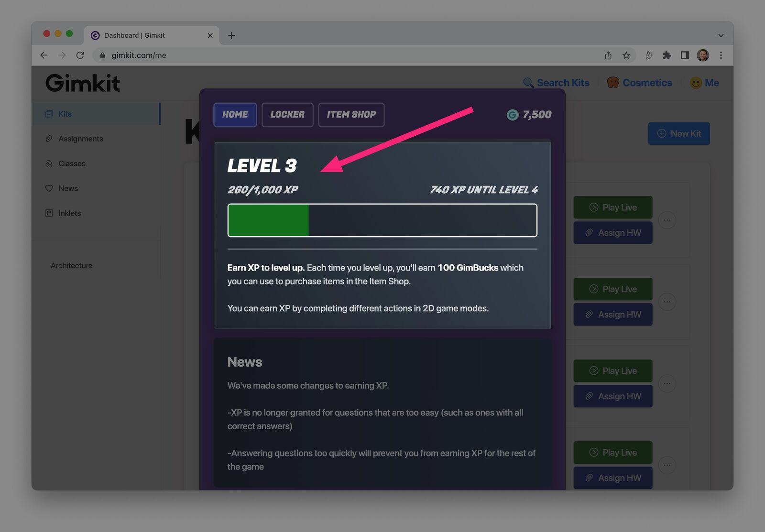Click the Search Kits magnifier icon
The width and height of the screenshot is (765, 532).
(528, 83)
